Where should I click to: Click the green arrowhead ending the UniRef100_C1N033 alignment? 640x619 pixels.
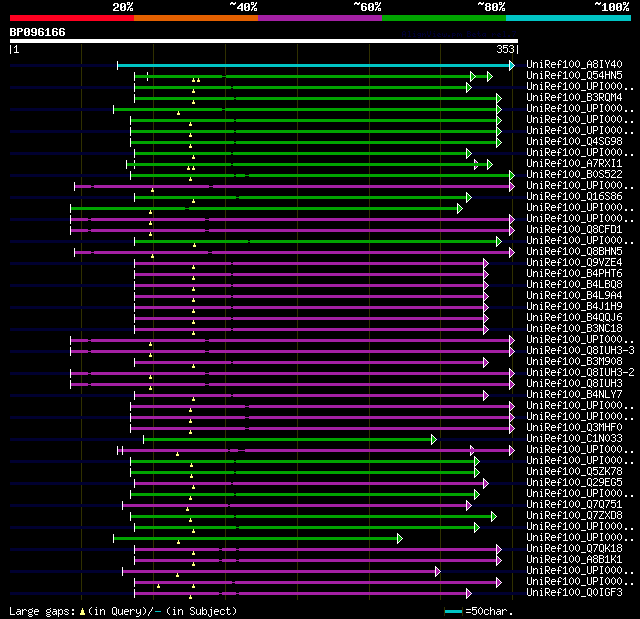click(x=434, y=439)
